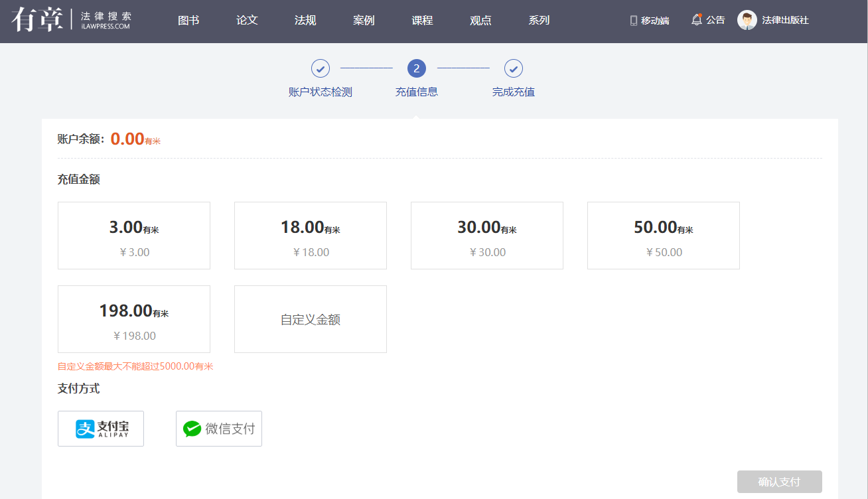Select Alipay 支付宝 payment method
Screen dimensions: 868x499
pyautogui.click(x=101, y=429)
